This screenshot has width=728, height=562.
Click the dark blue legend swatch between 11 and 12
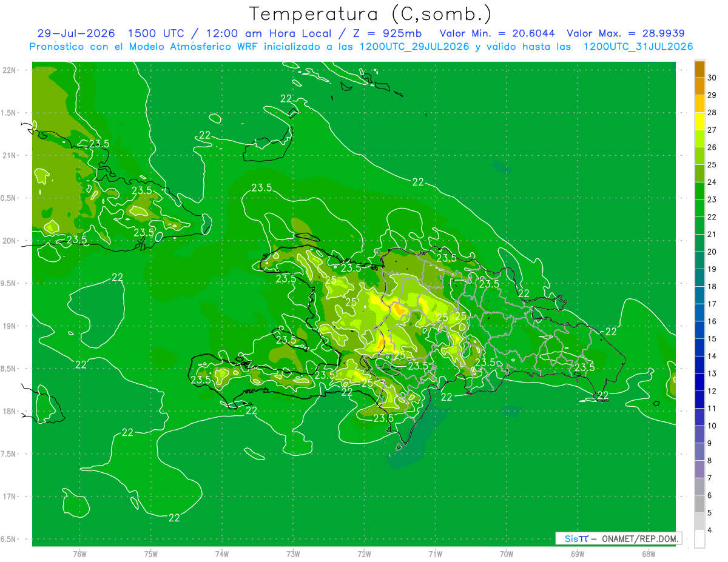pyautogui.click(x=699, y=400)
